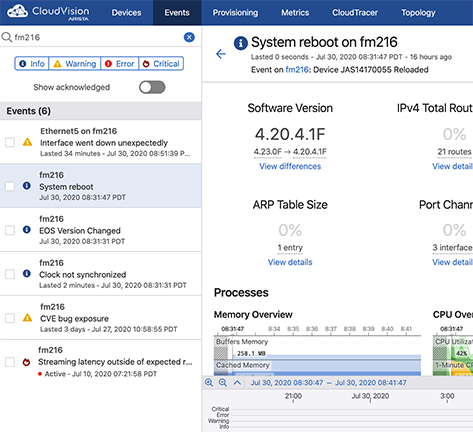Click info icon on EOS Version Changed event
Screen dimensions: 473x432
[27, 230]
